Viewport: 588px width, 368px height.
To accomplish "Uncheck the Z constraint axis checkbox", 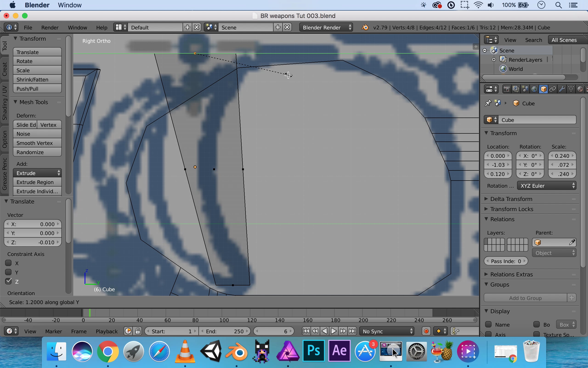I will [8, 281].
